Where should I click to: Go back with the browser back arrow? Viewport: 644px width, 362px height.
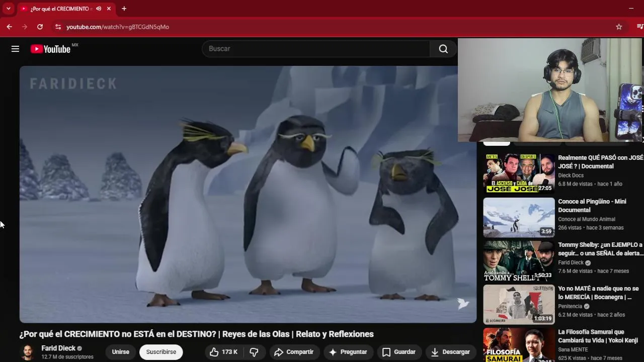[9, 27]
